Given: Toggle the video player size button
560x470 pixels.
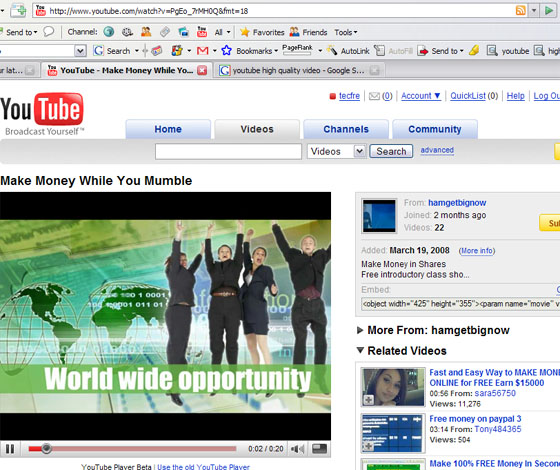Looking at the screenshot, I should 319,449.
